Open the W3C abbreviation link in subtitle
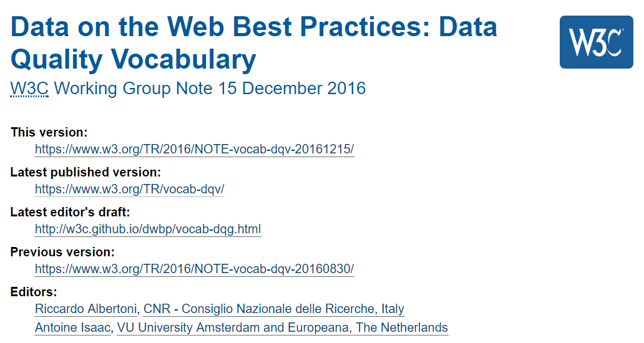Viewport: 644px width, 343px height. [29, 89]
